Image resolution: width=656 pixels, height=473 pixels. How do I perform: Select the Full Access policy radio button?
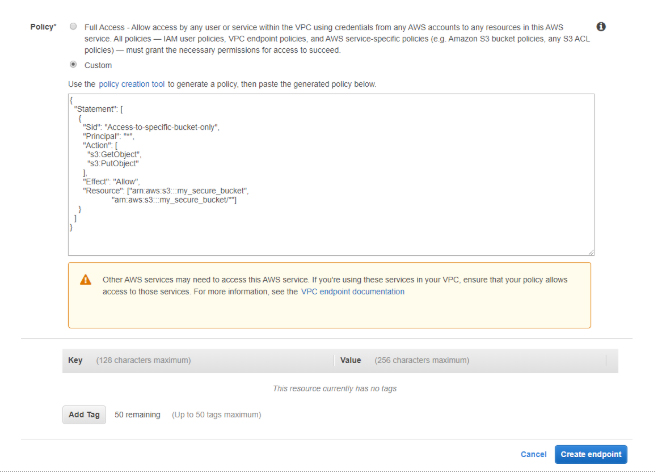pos(73,26)
